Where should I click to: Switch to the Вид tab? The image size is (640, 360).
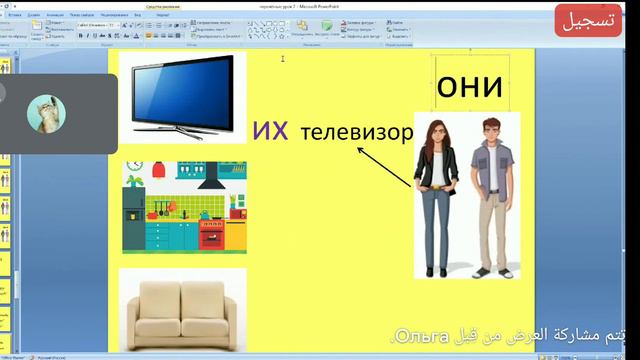click(138, 15)
